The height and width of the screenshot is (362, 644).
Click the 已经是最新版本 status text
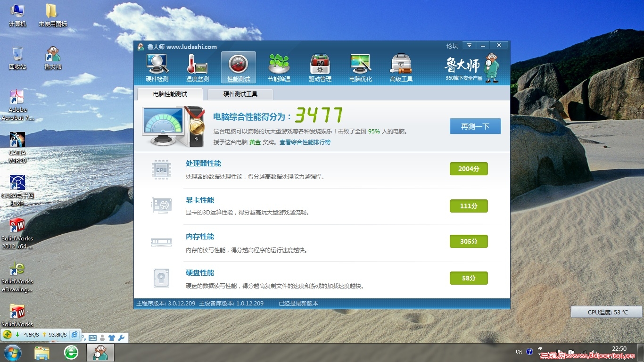coord(298,304)
